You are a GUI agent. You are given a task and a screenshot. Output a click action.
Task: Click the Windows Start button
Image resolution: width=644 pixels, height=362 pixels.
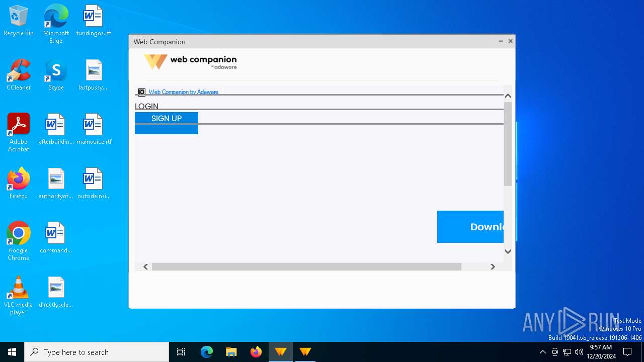[12, 352]
